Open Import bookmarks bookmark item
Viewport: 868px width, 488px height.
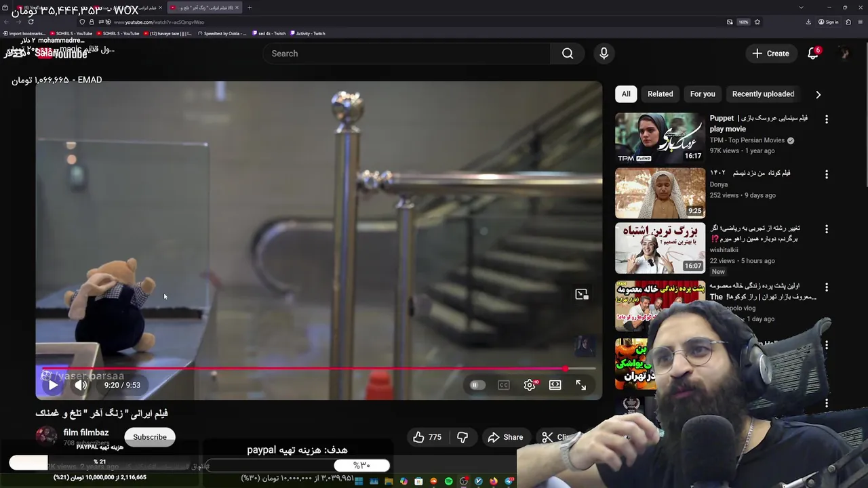(24, 33)
